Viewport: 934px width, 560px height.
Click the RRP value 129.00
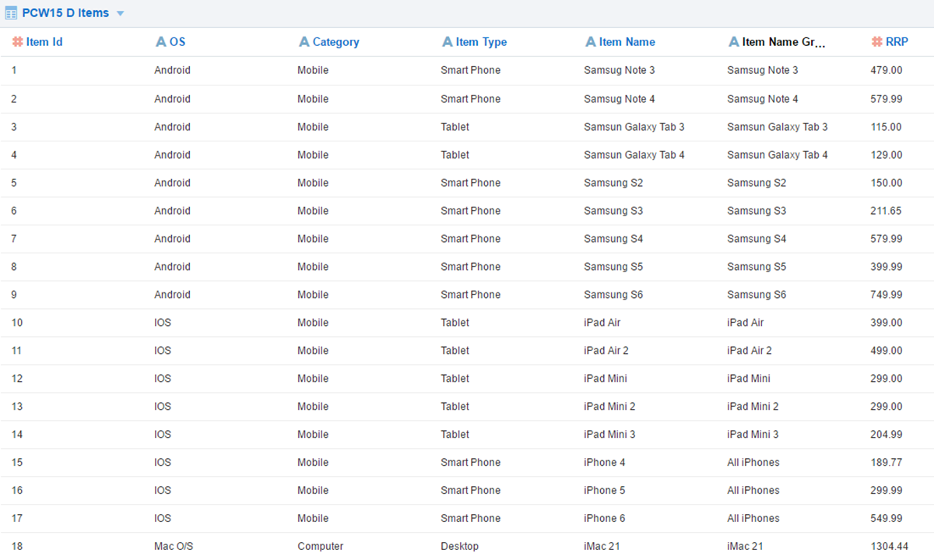pyautogui.click(x=887, y=155)
